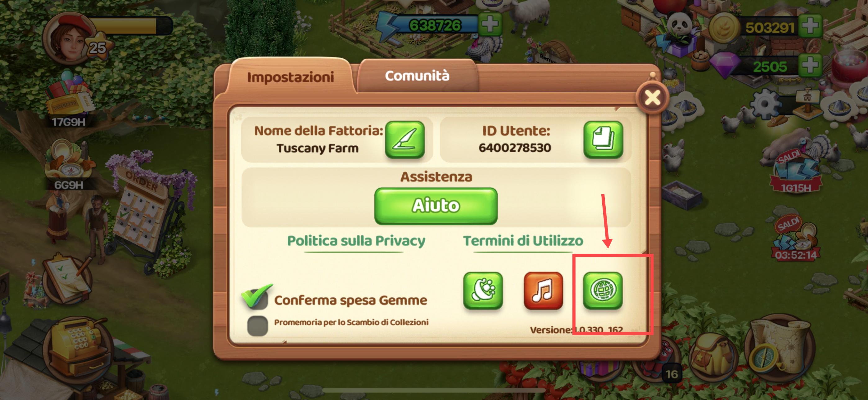Switch to the Comunità tab
The image size is (868, 400).
tap(417, 76)
